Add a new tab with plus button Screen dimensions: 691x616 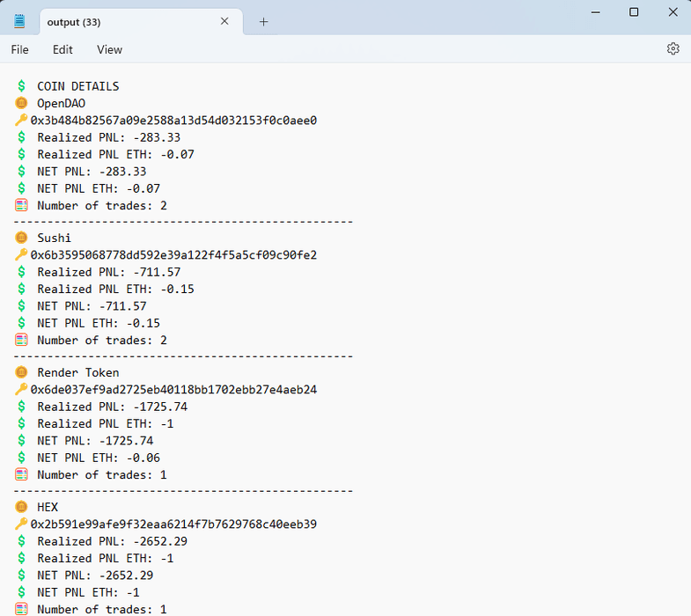263,22
